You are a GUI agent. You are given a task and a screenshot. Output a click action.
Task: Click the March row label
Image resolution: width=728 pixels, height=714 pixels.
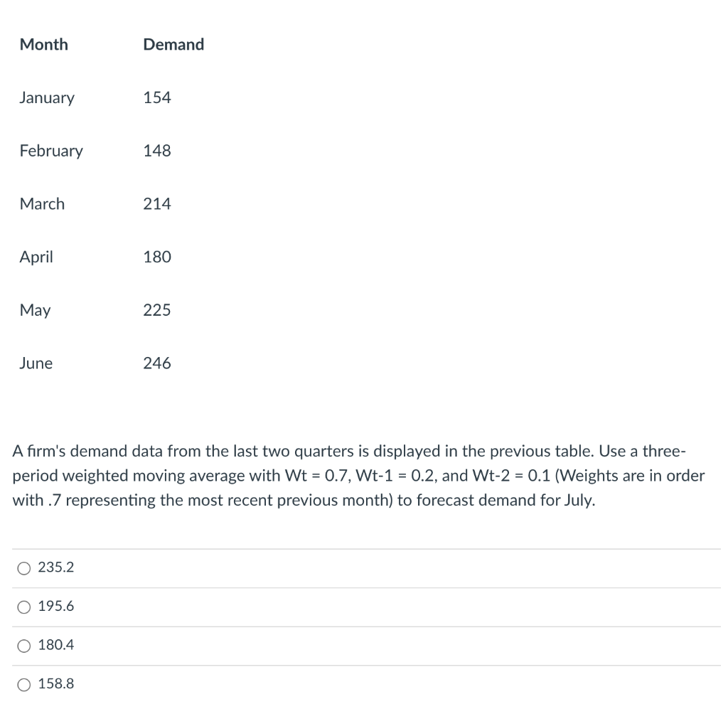42,204
